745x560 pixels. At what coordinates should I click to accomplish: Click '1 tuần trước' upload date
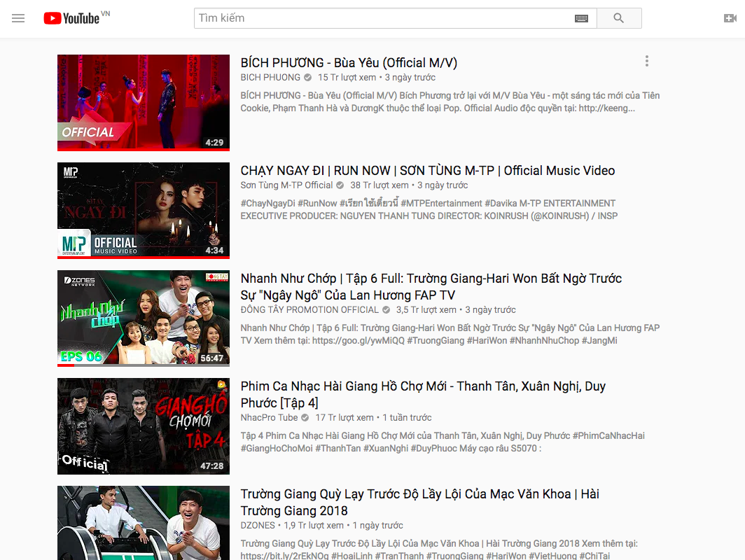(408, 417)
